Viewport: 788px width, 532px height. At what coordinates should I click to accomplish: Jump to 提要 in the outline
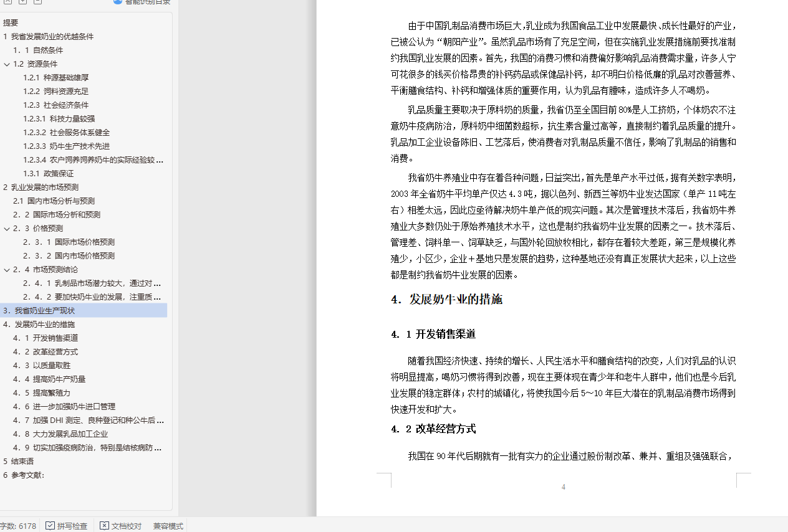tap(11, 23)
